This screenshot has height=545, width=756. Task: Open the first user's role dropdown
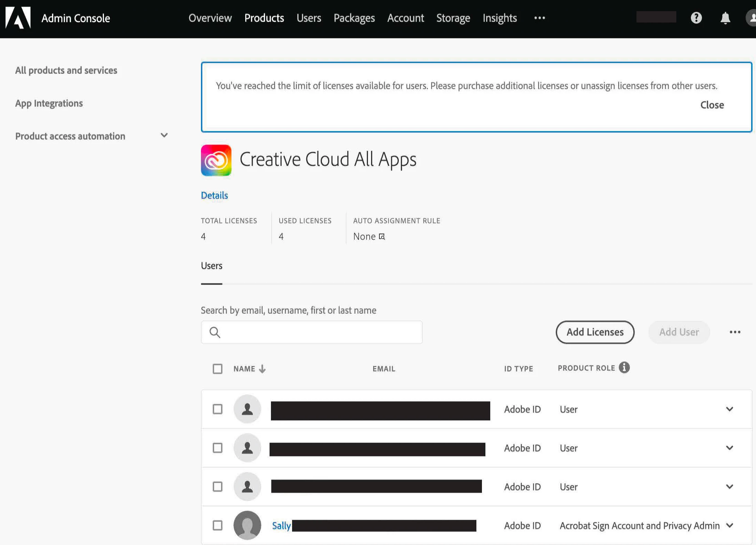729,409
